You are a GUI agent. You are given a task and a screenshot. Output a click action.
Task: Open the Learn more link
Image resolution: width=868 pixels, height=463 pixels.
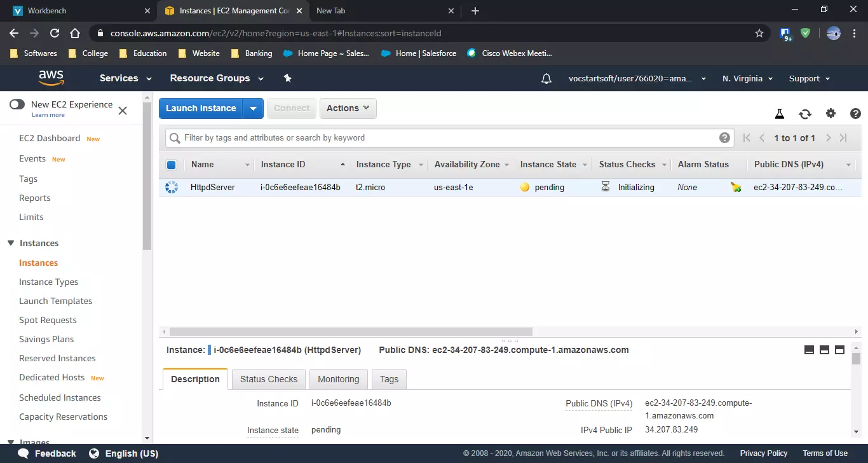pos(48,114)
